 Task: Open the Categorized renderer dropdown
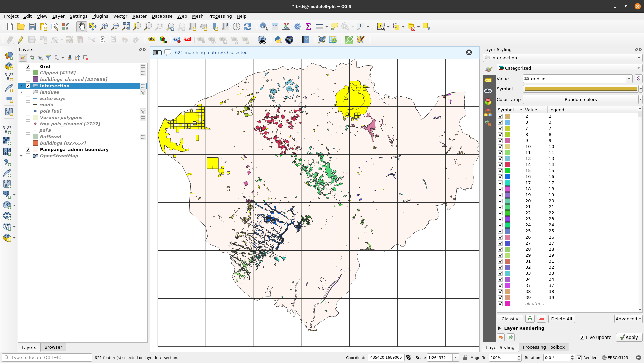point(569,68)
